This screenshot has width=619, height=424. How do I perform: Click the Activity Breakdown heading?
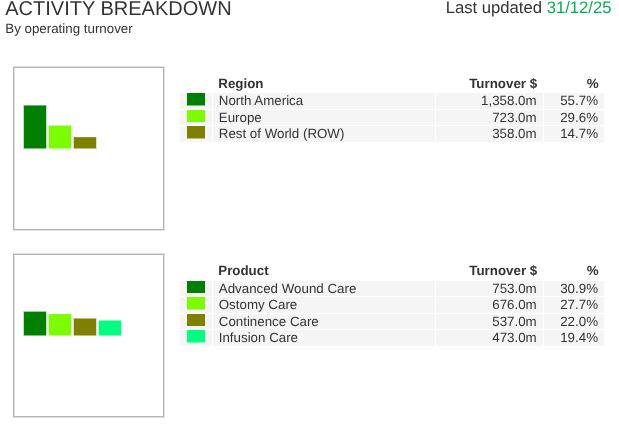coord(118,9)
